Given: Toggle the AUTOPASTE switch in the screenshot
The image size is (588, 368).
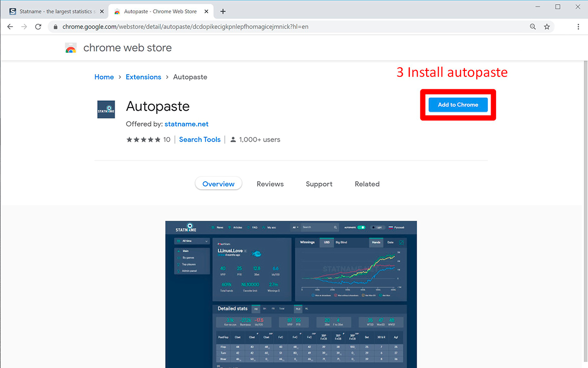Looking at the screenshot, I should pos(362,227).
